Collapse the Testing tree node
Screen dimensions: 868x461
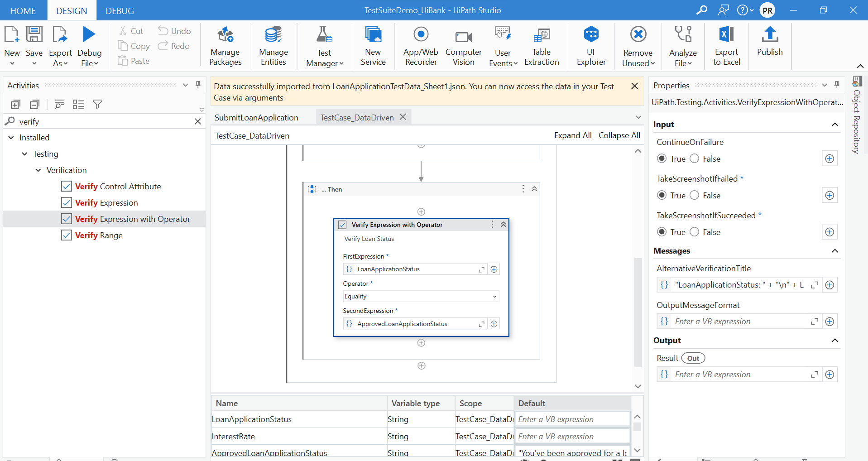pyautogui.click(x=25, y=154)
